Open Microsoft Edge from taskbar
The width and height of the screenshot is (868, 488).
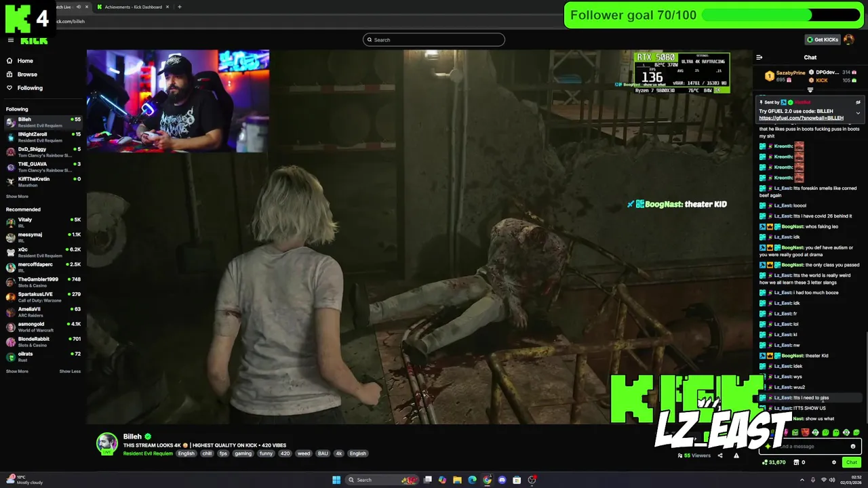click(472, 480)
